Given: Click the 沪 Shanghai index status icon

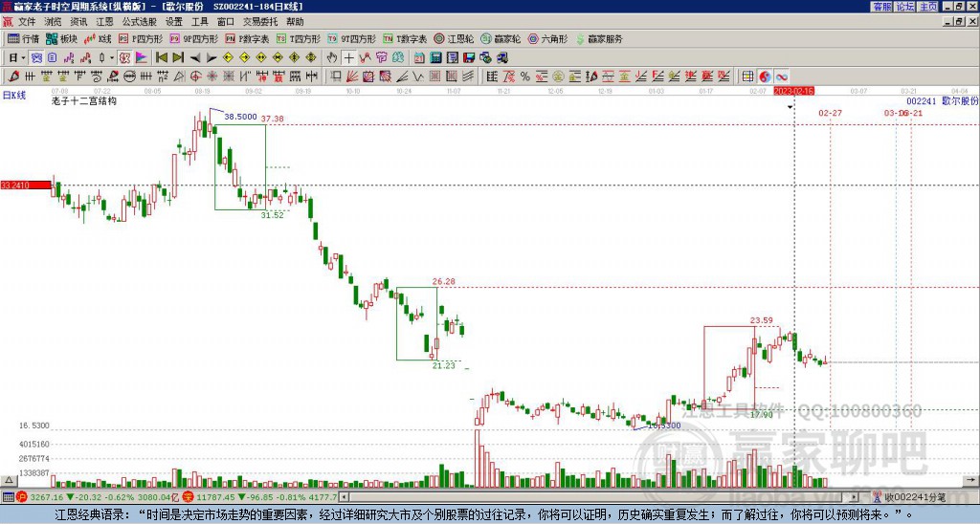Looking at the screenshot, I should (21, 497).
